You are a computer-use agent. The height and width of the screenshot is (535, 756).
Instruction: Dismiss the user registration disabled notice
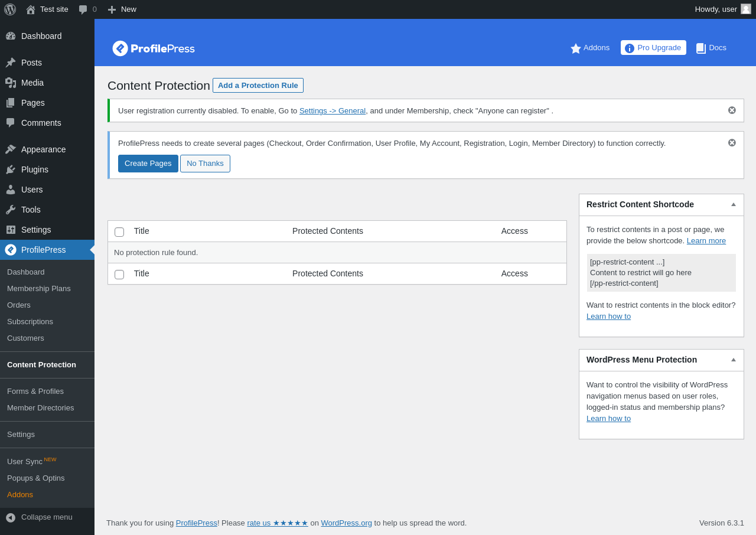click(732, 110)
